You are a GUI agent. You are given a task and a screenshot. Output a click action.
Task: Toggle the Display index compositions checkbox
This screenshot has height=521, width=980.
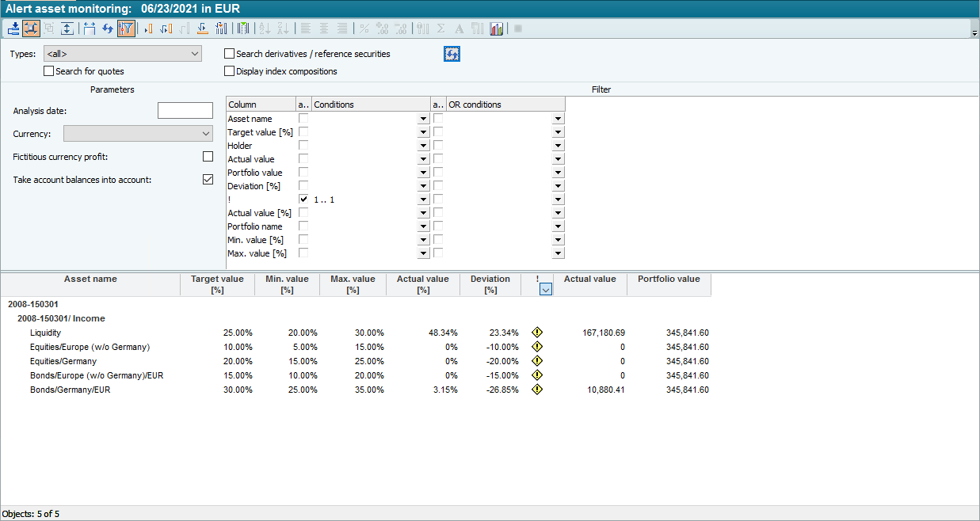[x=230, y=71]
